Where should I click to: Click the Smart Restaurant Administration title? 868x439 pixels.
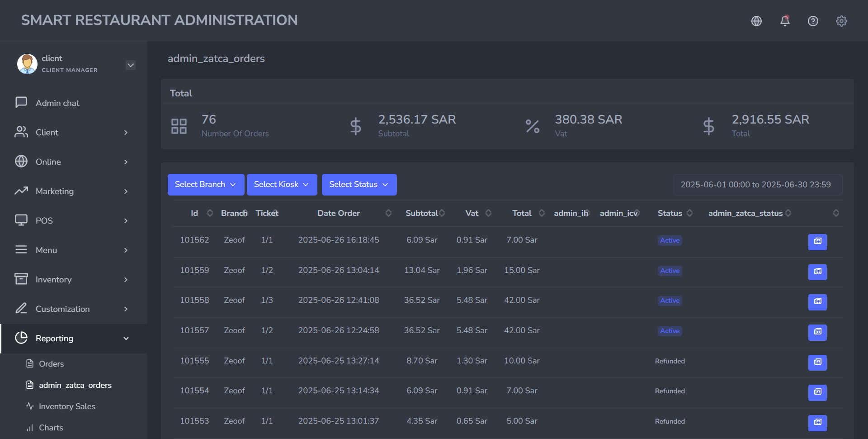159,20
